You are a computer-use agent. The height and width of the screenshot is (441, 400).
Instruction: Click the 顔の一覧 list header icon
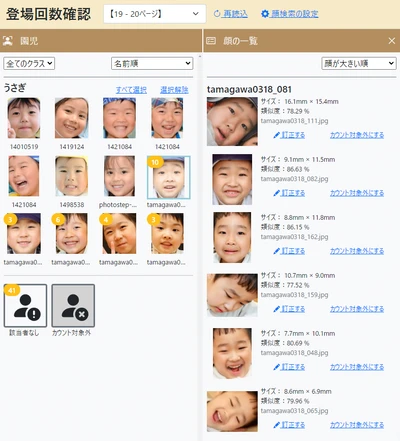pyautogui.click(x=211, y=41)
